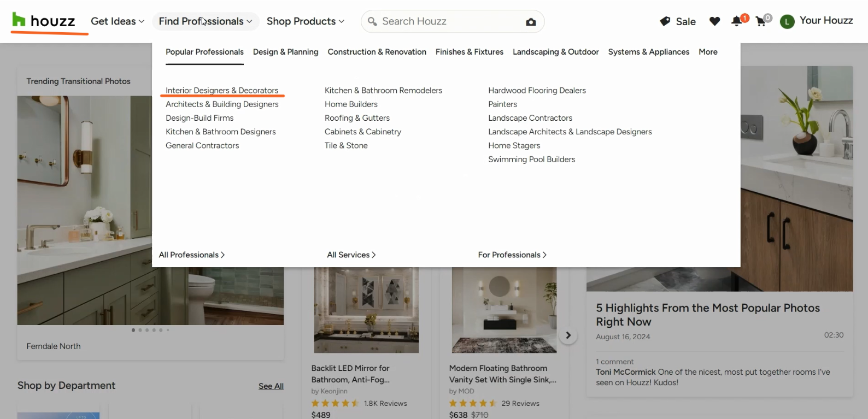The height and width of the screenshot is (419, 868).
Task: Click the Houzz logo icon
Action: 19,20
